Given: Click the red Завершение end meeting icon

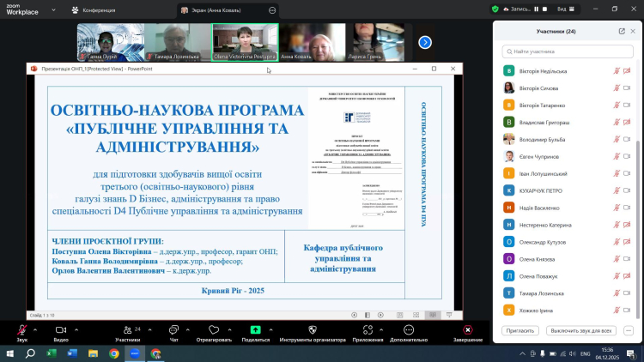Looking at the screenshot, I should coord(467,329).
